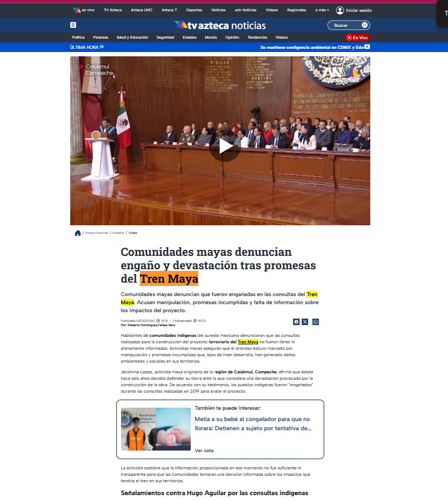The height and width of the screenshot is (501, 448).
Task: Open Deportes in the top bar
Action: (x=194, y=10)
